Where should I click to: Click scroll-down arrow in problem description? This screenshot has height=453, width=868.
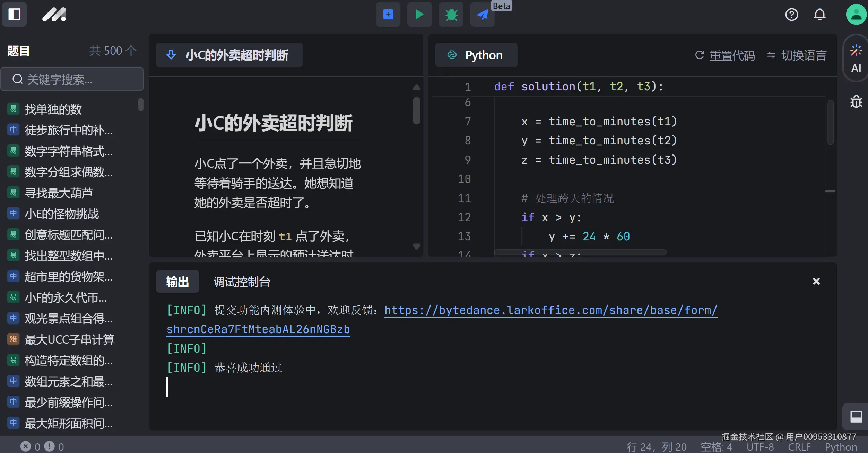click(417, 246)
